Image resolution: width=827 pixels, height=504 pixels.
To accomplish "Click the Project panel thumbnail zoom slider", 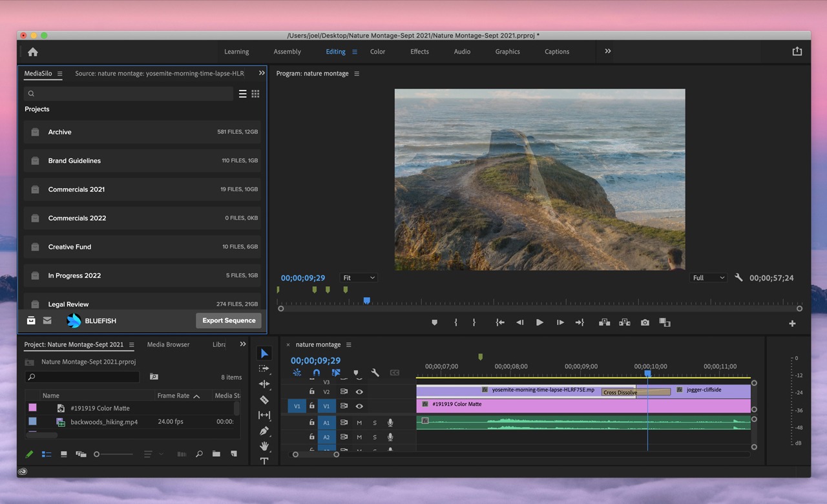I will [x=97, y=454].
